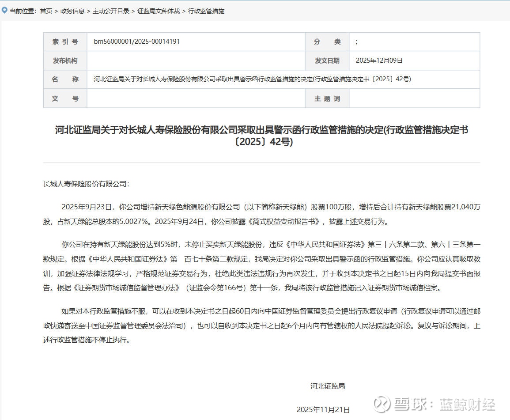Click the 发布机构 label cell
Viewport: 510px width, 420px height.
coord(65,61)
